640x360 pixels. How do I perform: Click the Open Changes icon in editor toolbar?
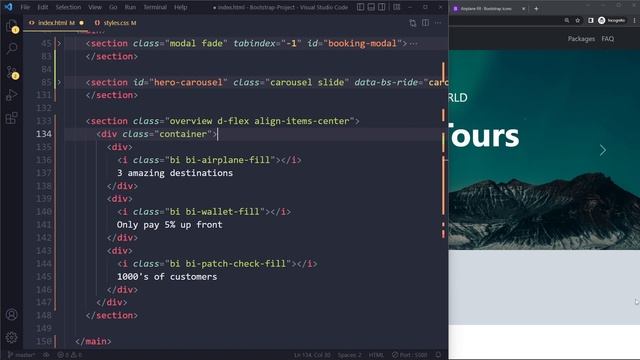(x=413, y=23)
